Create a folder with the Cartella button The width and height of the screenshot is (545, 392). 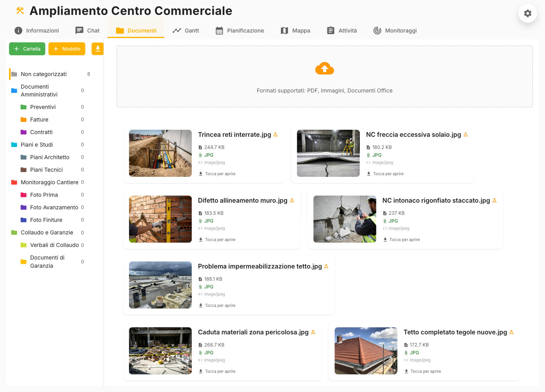[27, 49]
